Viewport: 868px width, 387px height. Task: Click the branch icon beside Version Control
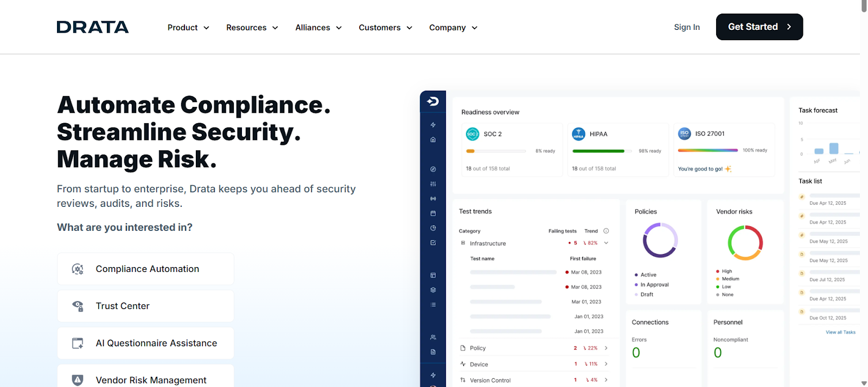463,380
